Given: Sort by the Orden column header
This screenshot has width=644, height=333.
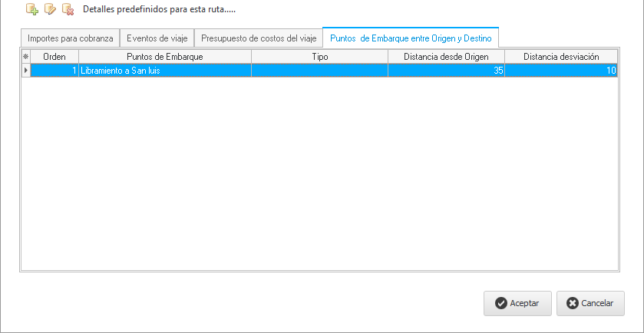Looking at the screenshot, I should 54,57.
